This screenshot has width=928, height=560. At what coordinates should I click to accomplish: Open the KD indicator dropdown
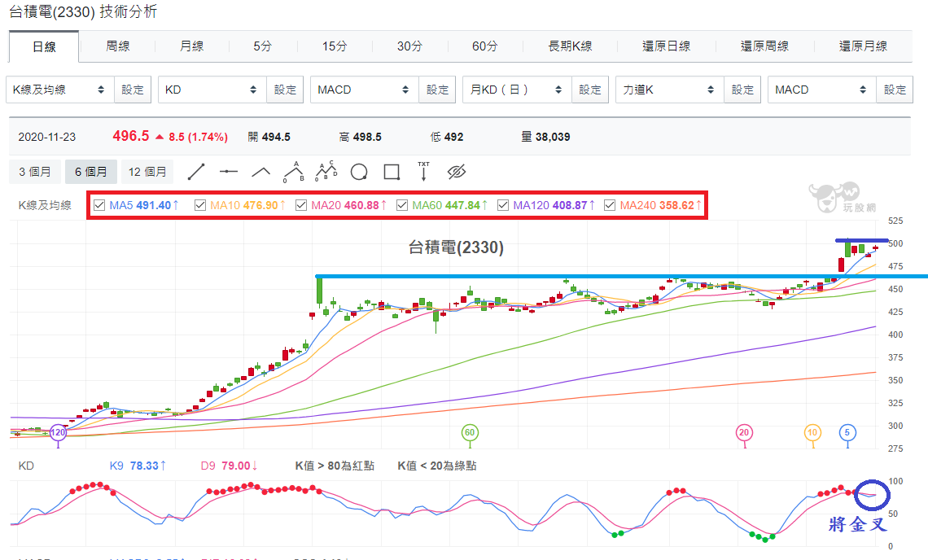pos(212,90)
